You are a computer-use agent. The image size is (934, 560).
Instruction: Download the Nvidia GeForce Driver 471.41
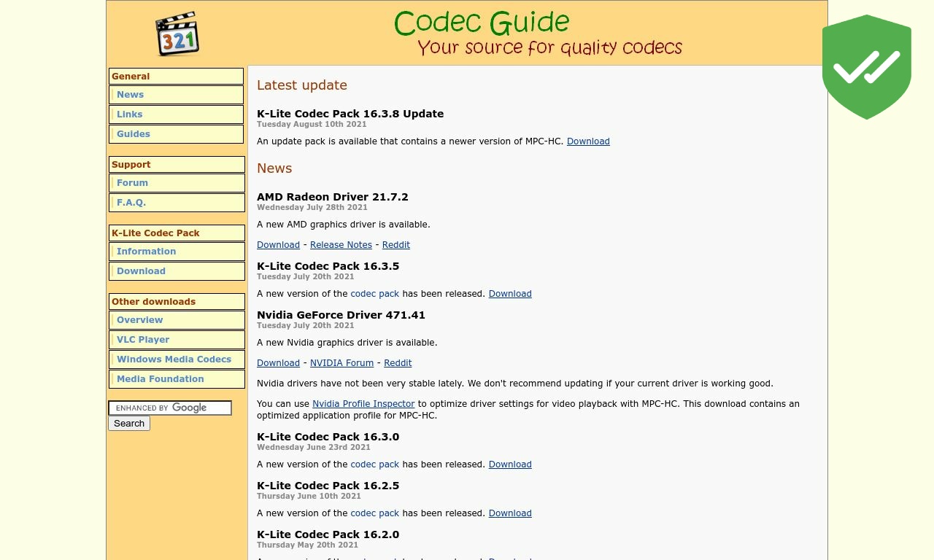(278, 363)
